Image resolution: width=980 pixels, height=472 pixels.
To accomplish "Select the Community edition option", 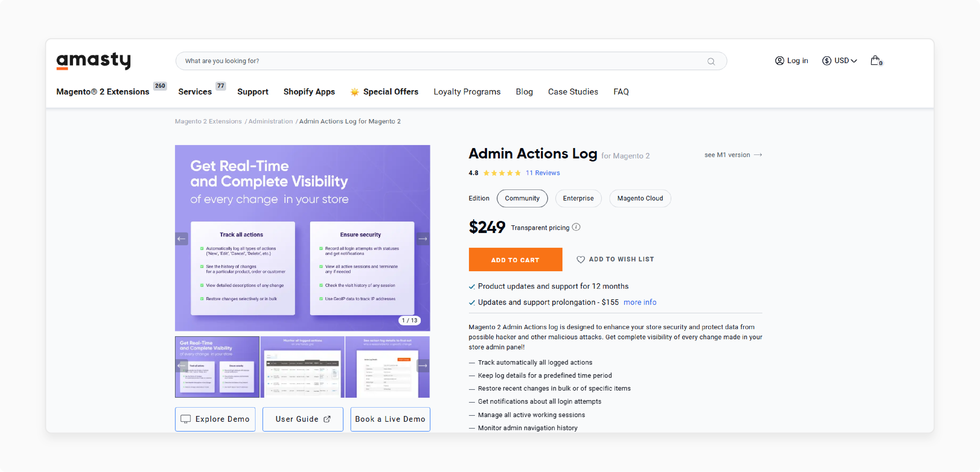I will [522, 198].
